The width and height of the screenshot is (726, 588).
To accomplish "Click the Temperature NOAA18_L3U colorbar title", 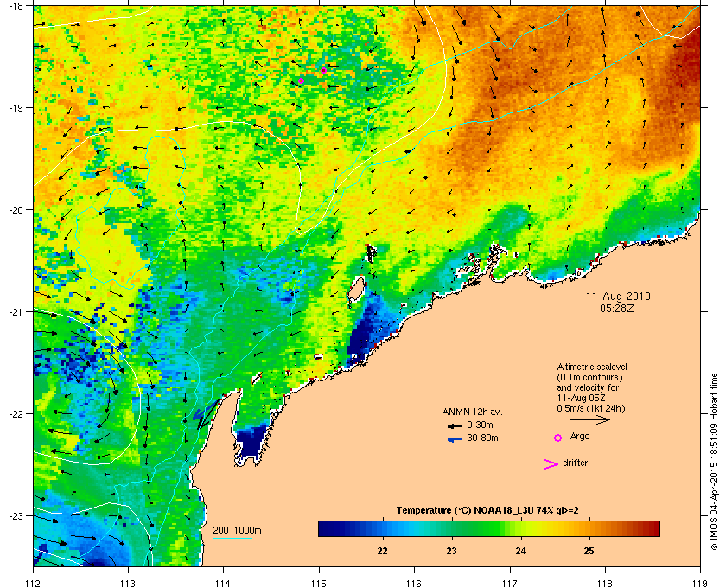I will (x=487, y=511).
